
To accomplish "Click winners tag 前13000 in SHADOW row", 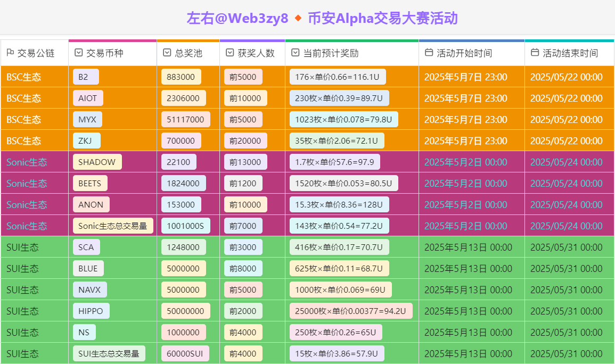I will point(245,162).
